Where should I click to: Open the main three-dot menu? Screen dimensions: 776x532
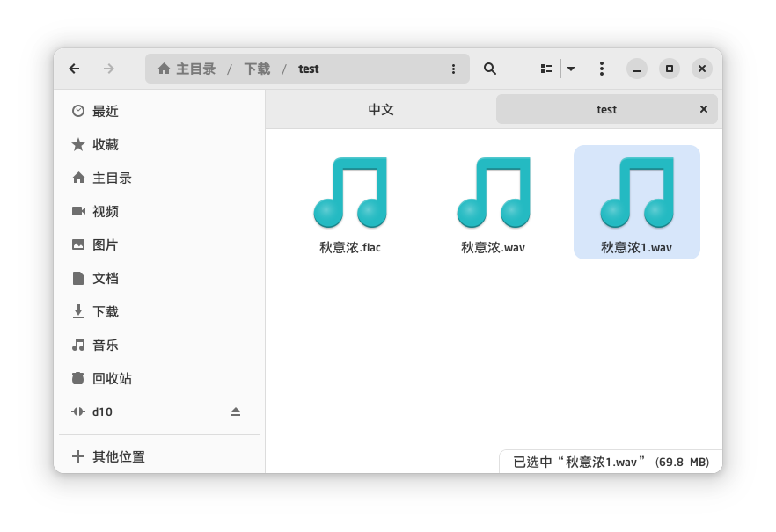coord(601,69)
